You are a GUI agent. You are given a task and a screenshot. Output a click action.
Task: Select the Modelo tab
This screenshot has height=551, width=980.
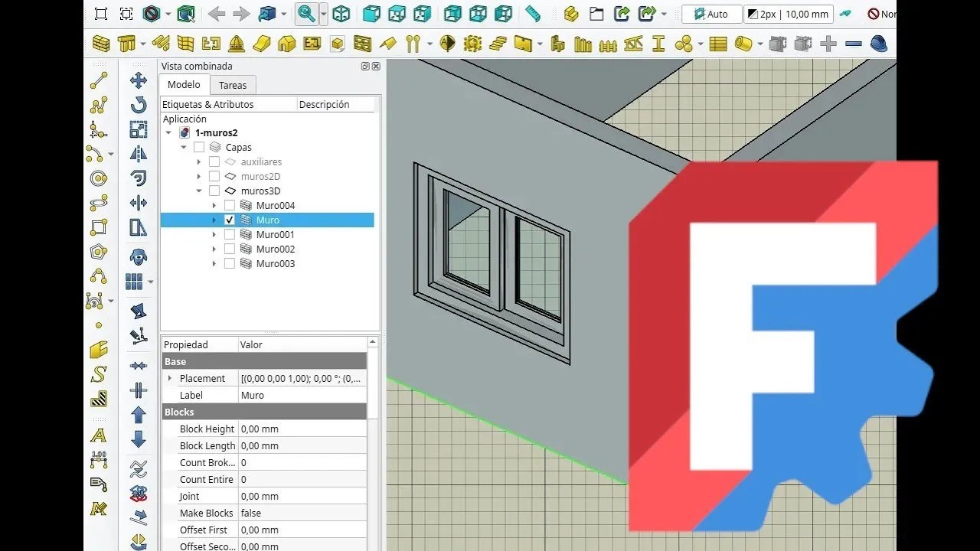point(184,85)
